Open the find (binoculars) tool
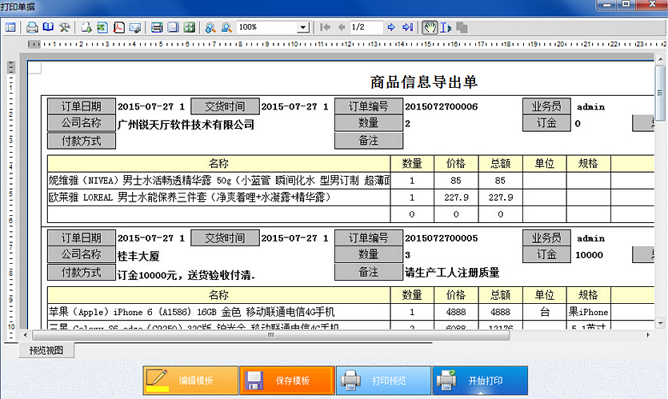 point(210,28)
